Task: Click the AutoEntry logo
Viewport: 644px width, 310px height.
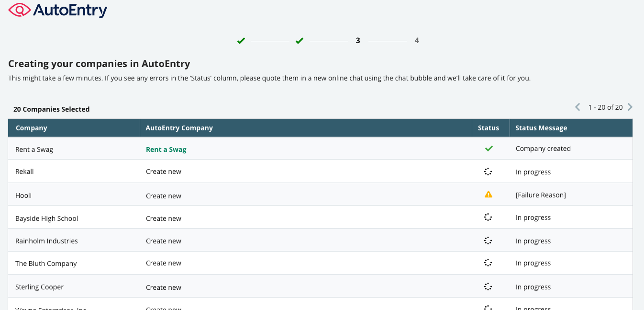Action: (x=58, y=10)
